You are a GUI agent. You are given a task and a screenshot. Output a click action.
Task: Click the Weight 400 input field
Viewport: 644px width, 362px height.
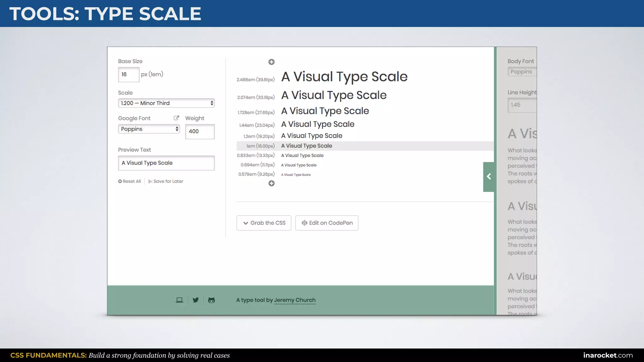click(200, 131)
